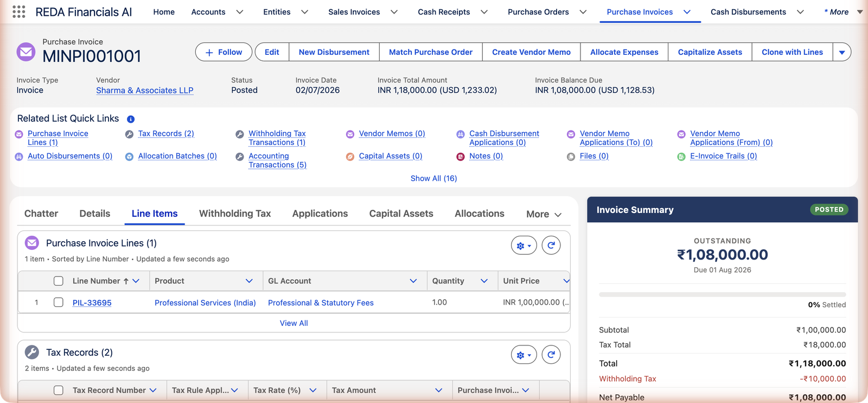
Task: Toggle select-all checkbox in Purchase Invoice Lines header
Action: click(59, 281)
